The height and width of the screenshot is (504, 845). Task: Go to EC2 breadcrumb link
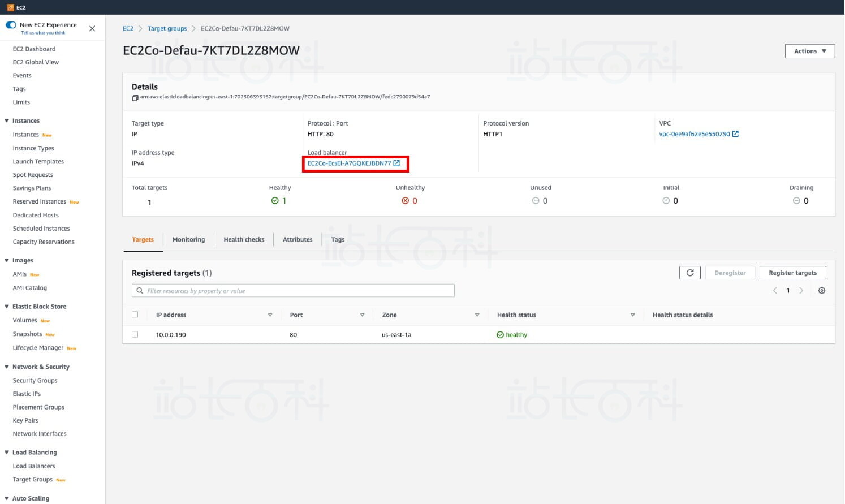click(128, 28)
